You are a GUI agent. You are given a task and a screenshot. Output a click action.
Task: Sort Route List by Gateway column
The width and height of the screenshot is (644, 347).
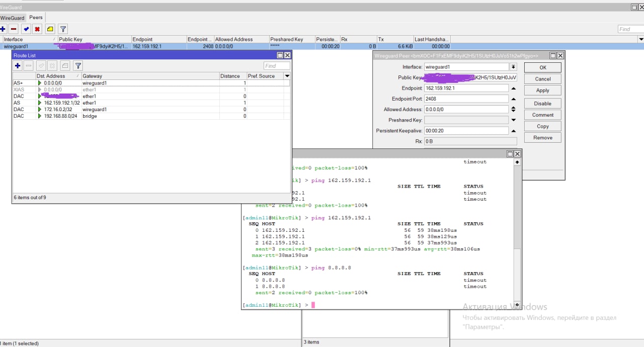point(150,76)
